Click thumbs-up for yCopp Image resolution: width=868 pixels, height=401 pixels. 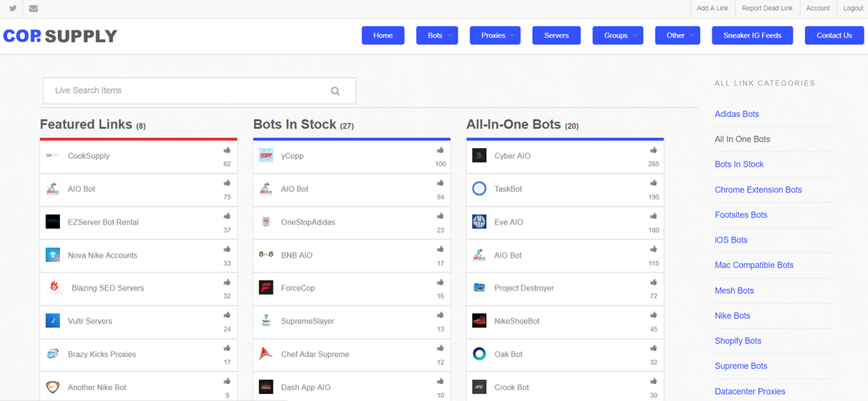(x=441, y=150)
